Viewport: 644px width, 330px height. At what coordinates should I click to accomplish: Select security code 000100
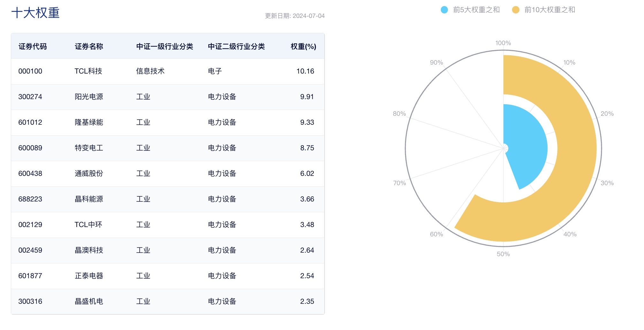[x=30, y=71]
